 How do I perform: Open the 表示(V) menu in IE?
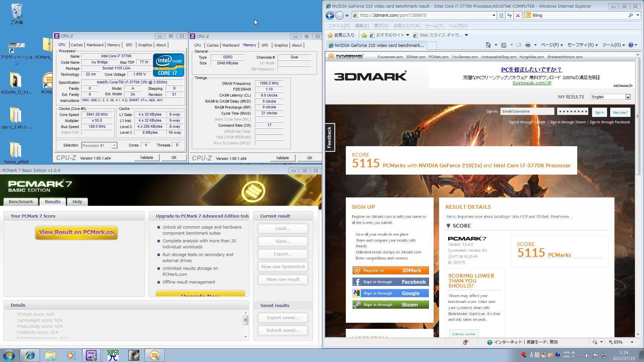click(x=381, y=26)
